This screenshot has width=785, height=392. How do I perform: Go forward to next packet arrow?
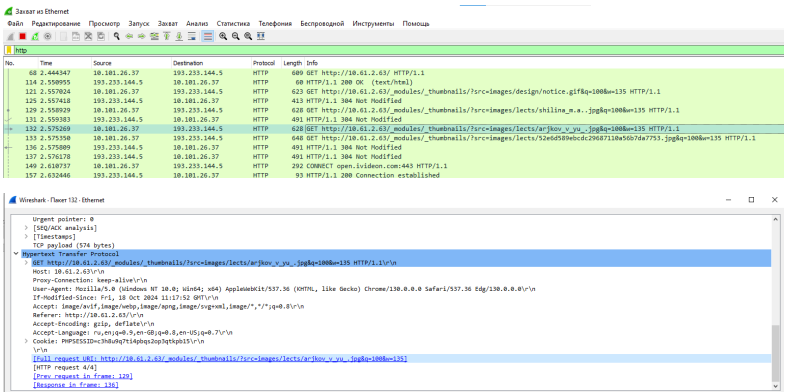tap(142, 37)
